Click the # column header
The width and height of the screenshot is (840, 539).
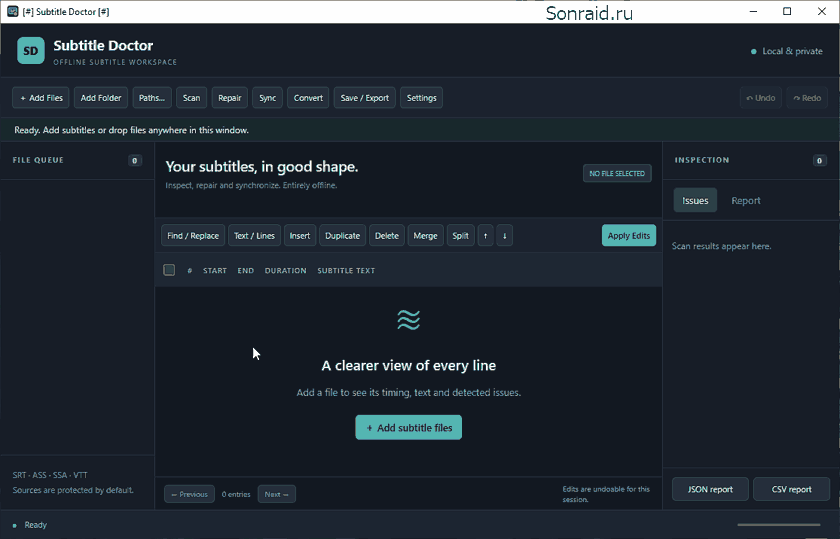click(190, 271)
